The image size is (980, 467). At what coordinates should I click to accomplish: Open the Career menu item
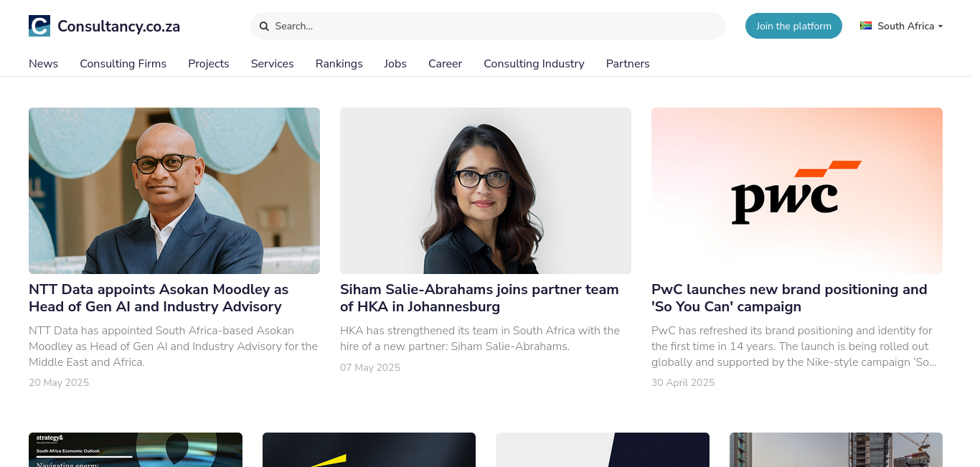point(446,64)
